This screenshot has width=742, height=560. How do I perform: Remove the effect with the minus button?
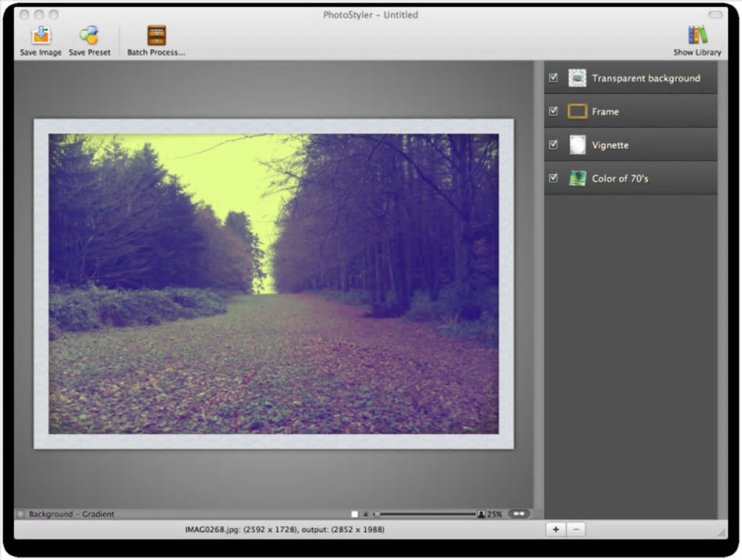(576, 529)
